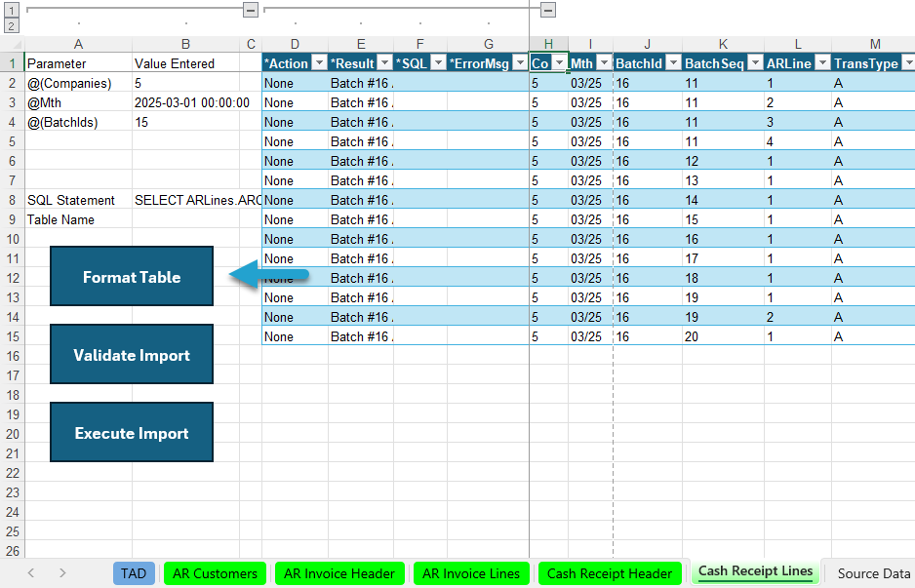The height and width of the screenshot is (588, 915).
Task: Collapse the column group over columns D-G
Action: [x=547, y=10]
